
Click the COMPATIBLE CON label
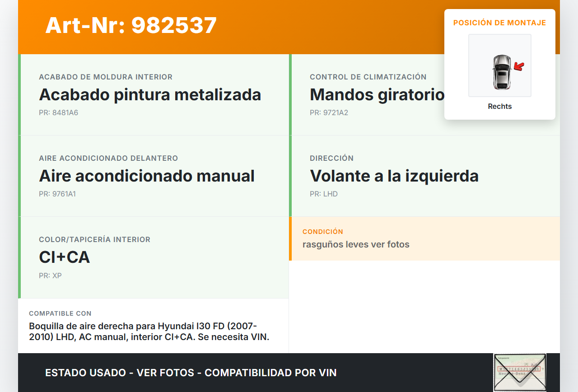click(x=60, y=313)
